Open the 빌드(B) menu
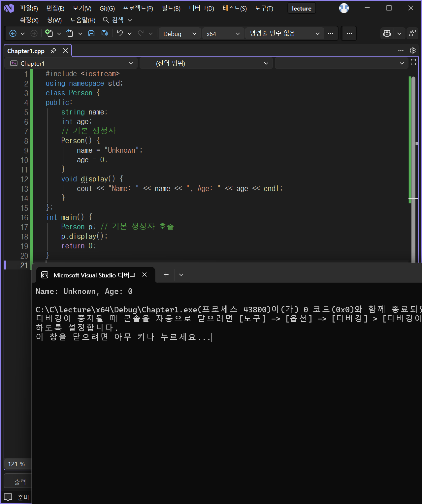The width and height of the screenshot is (422, 504). tap(171, 8)
